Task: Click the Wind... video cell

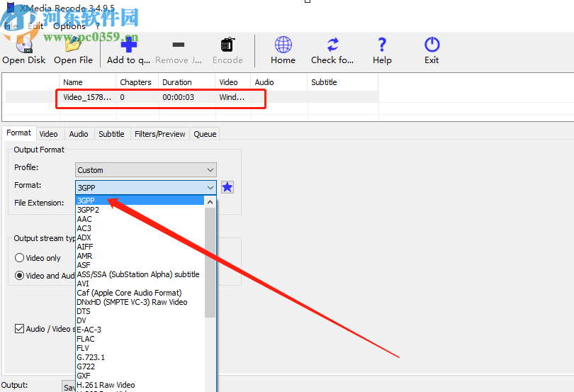Action: (232, 97)
